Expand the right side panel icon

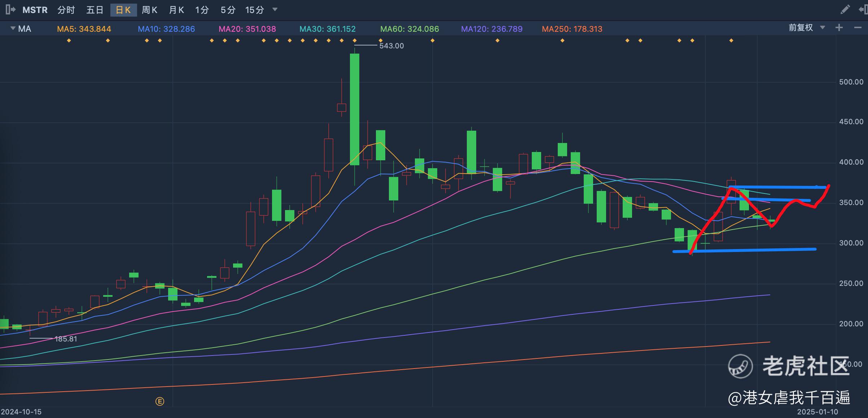pos(863,10)
